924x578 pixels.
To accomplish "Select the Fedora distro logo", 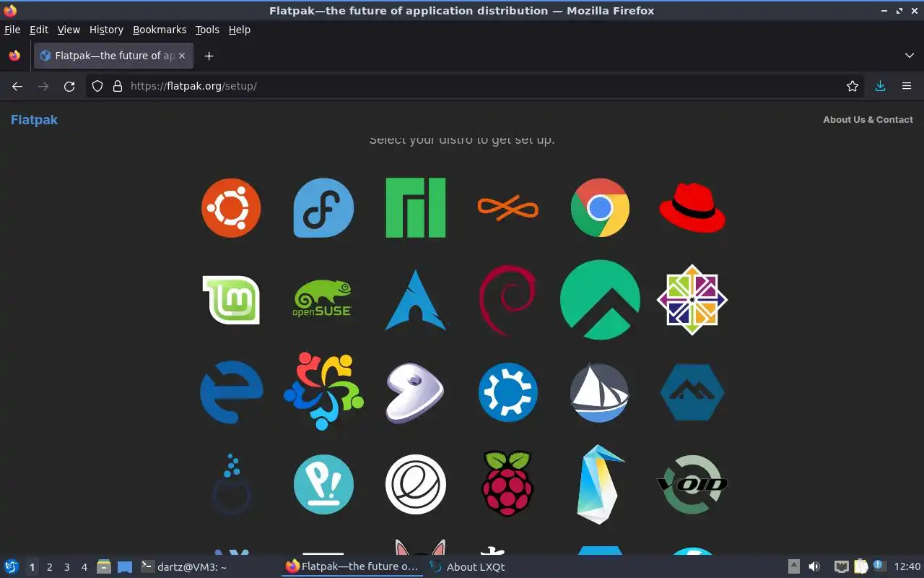I will [x=323, y=208].
